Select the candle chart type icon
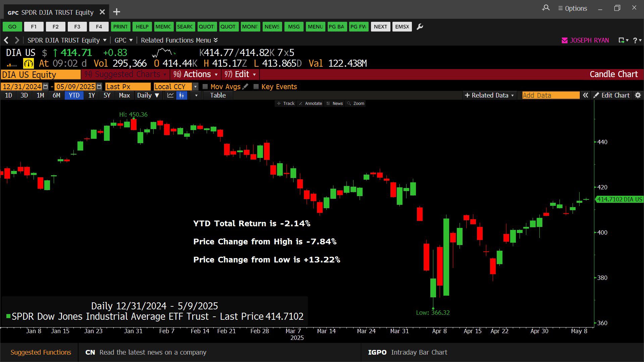644x362 pixels. [181, 96]
